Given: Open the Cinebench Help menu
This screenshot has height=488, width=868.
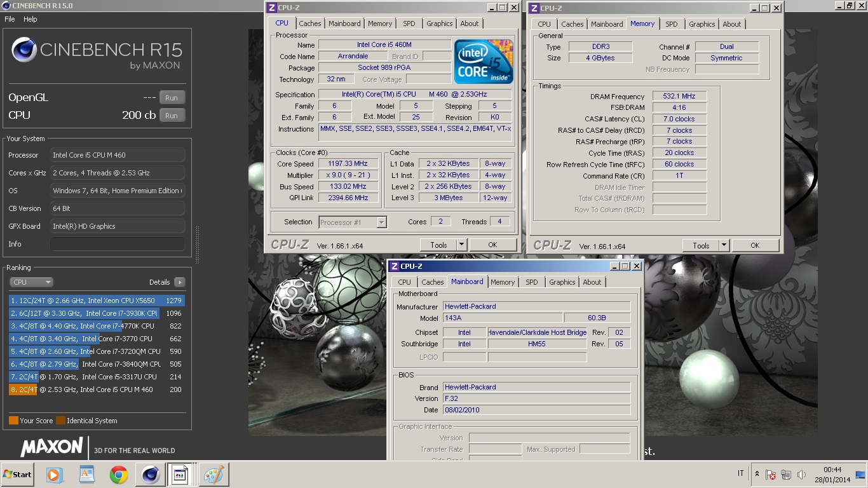Looking at the screenshot, I should pyautogui.click(x=31, y=19).
